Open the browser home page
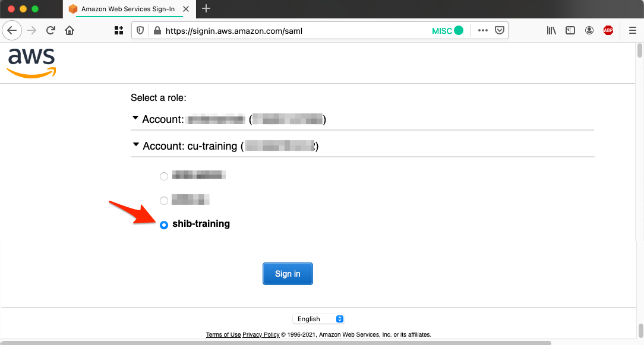 point(70,30)
